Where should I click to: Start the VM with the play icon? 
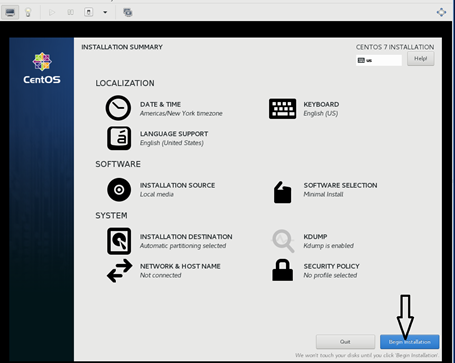click(52, 13)
